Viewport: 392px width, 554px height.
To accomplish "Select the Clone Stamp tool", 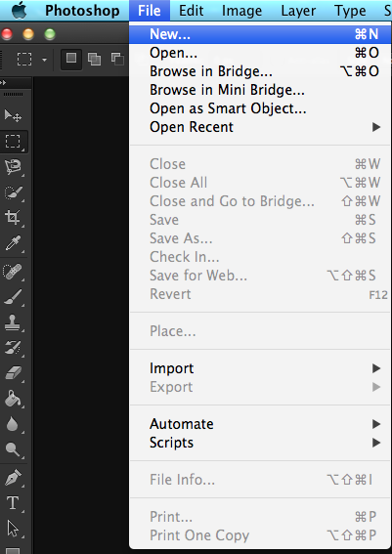I will (x=13, y=322).
